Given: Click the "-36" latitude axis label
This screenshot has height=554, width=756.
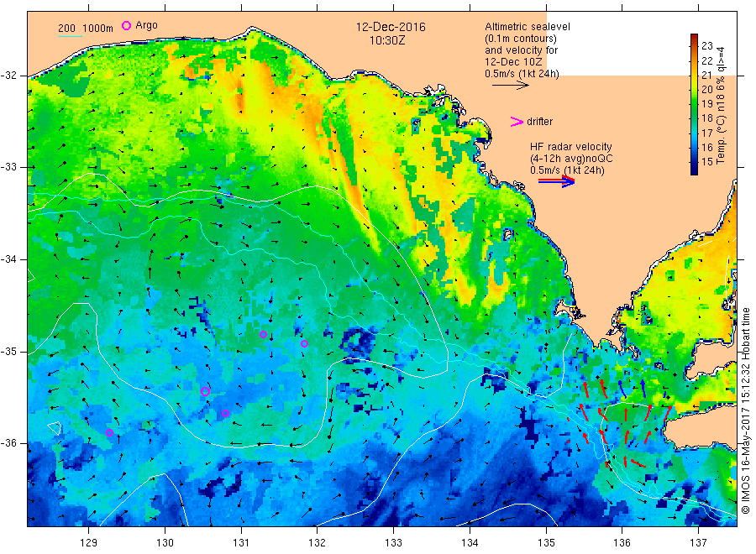Looking at the screenshot, I should [8, 443].
